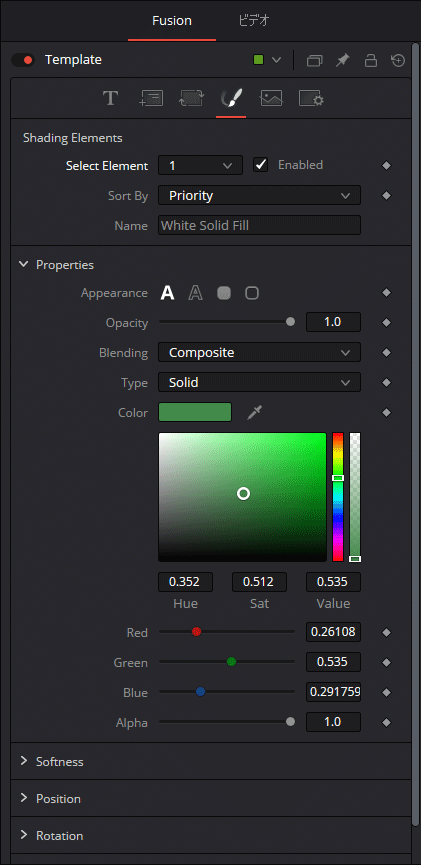
Task: Lock the Template node
Action: pyautogui.click(x=371, y=60)
